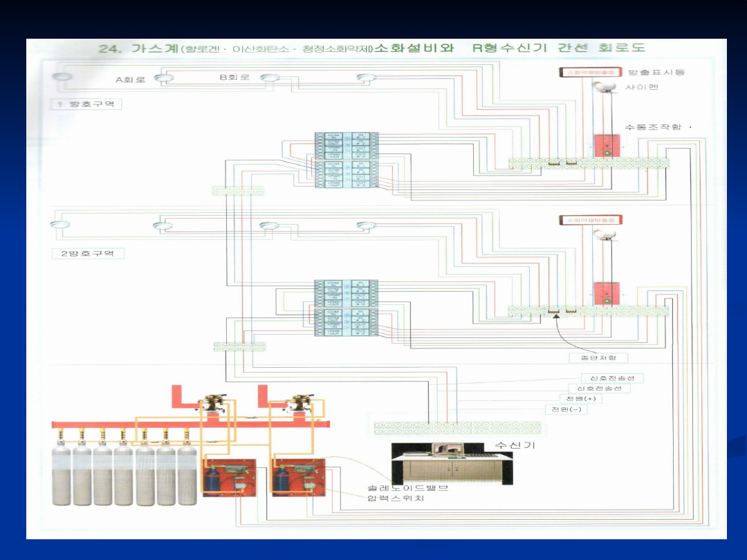
Task: Click the receiver (수신기) computer console image
Action: coord(452,463)
